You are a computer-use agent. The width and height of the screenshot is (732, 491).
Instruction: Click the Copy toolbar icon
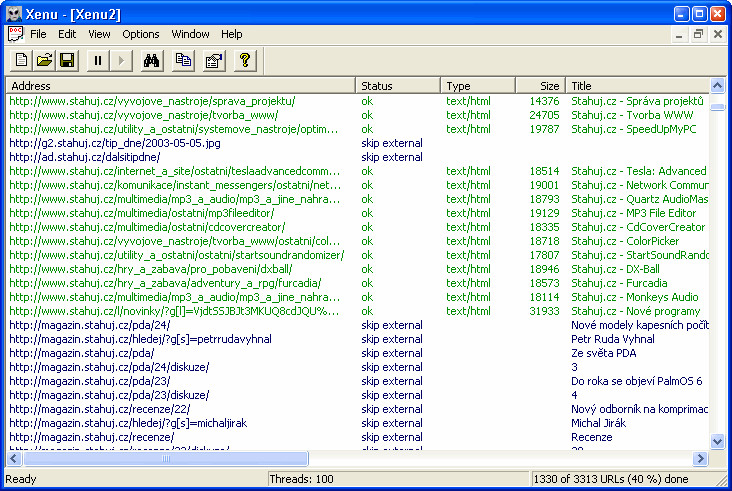pos(183,61)
